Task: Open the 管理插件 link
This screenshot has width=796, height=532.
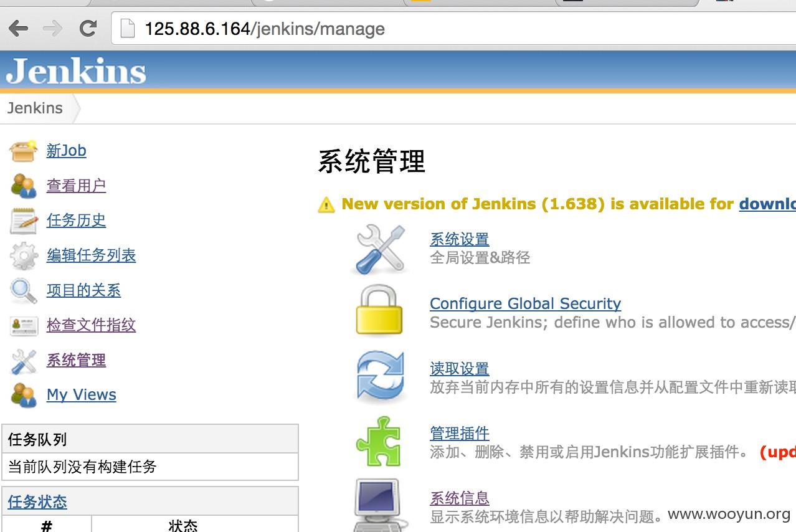Action: point(460,434)
